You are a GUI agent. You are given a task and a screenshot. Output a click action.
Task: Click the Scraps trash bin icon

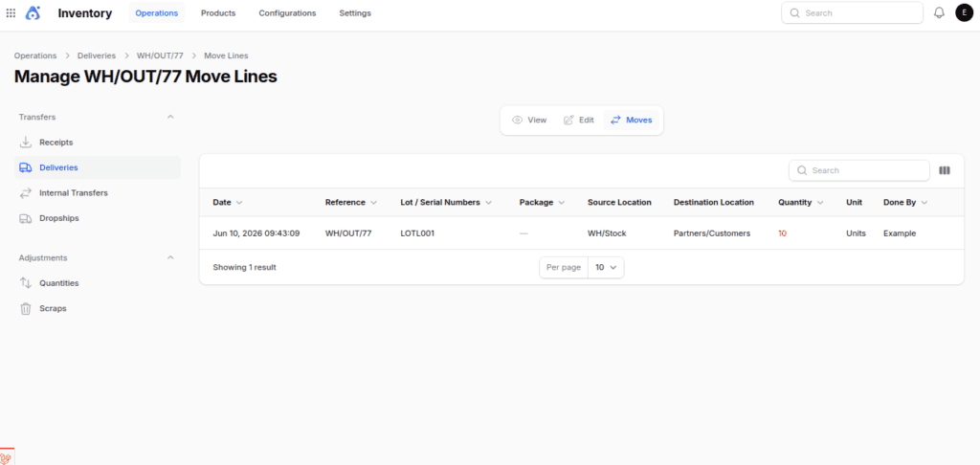tap(26, 308)
